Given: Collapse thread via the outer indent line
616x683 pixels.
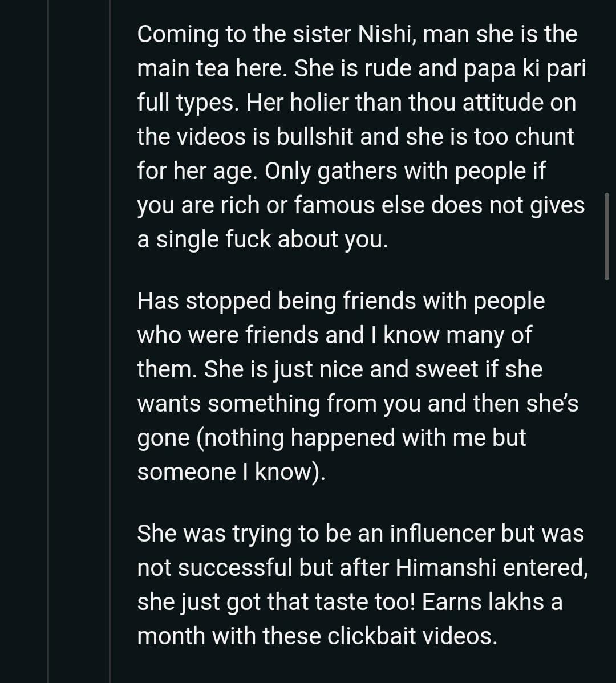Looking at the screenshot, I should 48,342.
